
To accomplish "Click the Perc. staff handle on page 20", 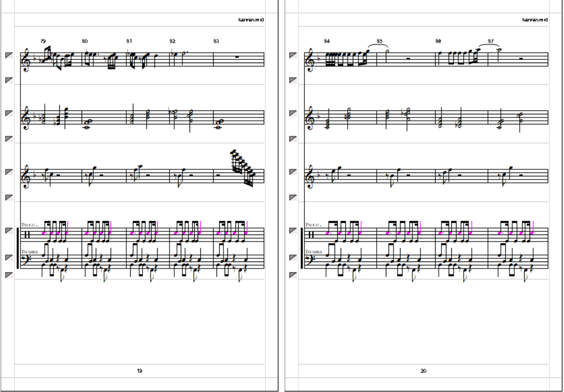I will 294,231.
